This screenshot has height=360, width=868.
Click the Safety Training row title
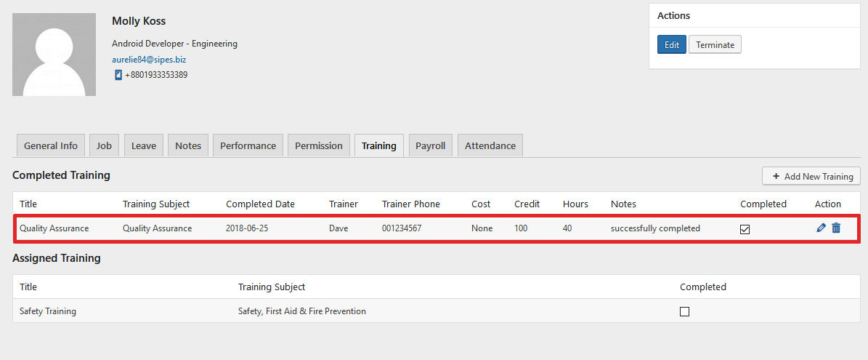48,311
